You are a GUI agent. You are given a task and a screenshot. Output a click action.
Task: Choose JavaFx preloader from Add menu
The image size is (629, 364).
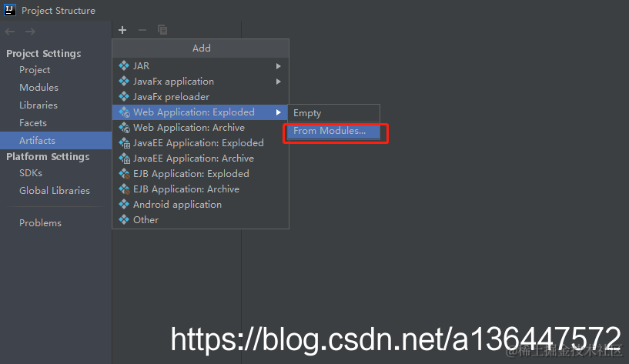(x=200, y=97)
